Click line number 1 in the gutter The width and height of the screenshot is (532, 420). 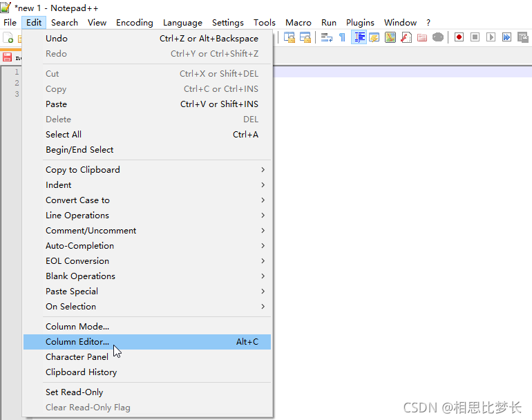[17, 72]
